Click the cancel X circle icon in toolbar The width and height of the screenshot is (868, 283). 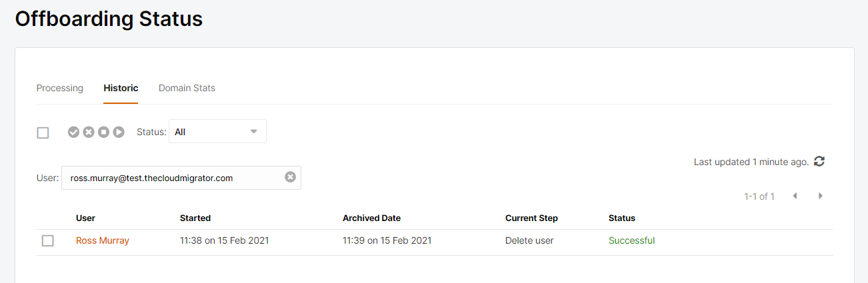89,132
